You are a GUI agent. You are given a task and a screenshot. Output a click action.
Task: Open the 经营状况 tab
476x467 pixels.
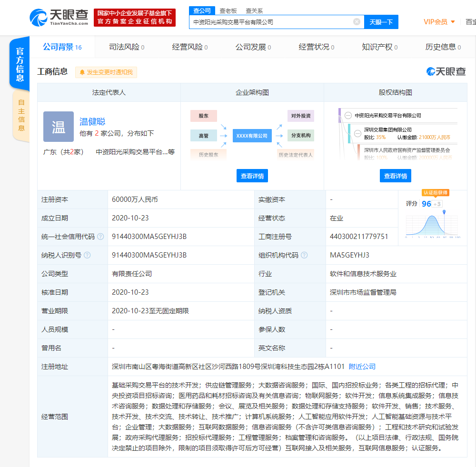(x=317, y=47)
